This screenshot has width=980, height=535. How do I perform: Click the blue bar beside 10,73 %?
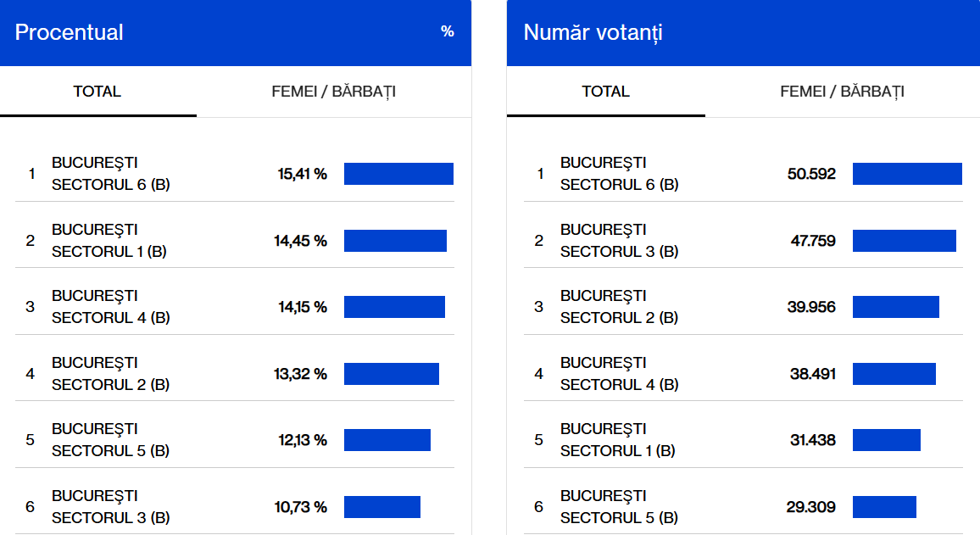point(382,507)
